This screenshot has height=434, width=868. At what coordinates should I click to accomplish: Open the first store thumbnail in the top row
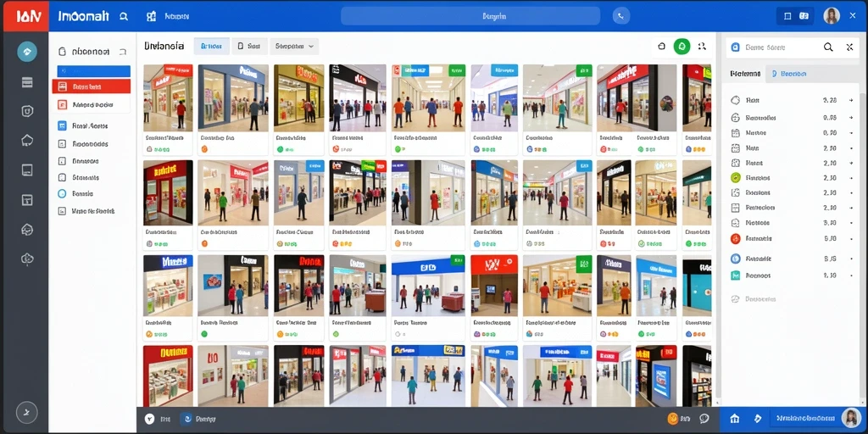click(168, 98)
